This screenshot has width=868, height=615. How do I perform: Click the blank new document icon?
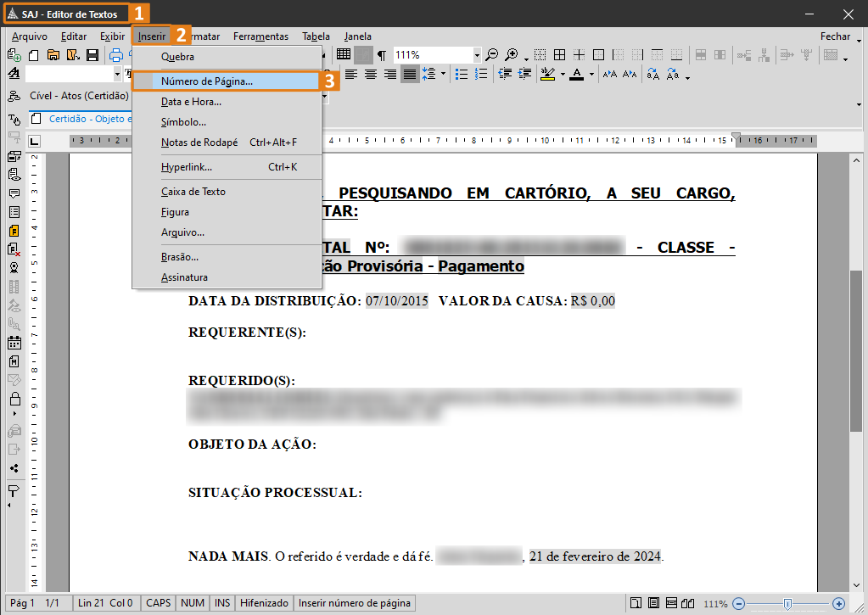(34, 55)
